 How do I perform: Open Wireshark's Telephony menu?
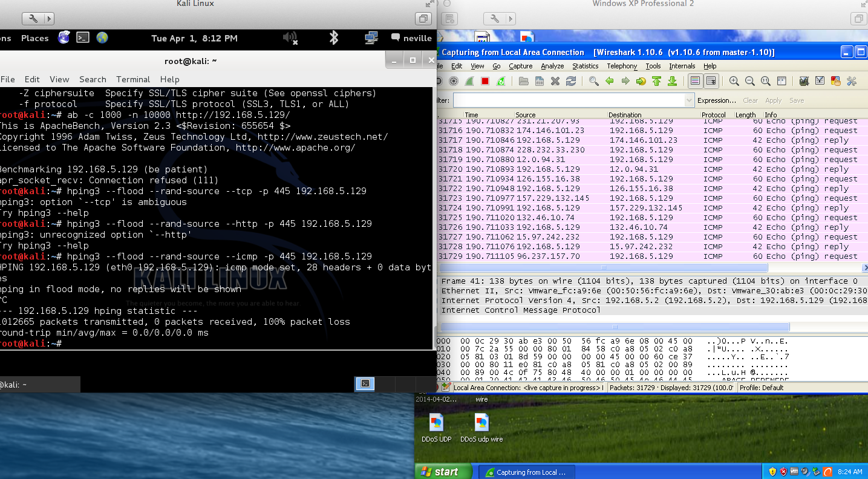622,66
